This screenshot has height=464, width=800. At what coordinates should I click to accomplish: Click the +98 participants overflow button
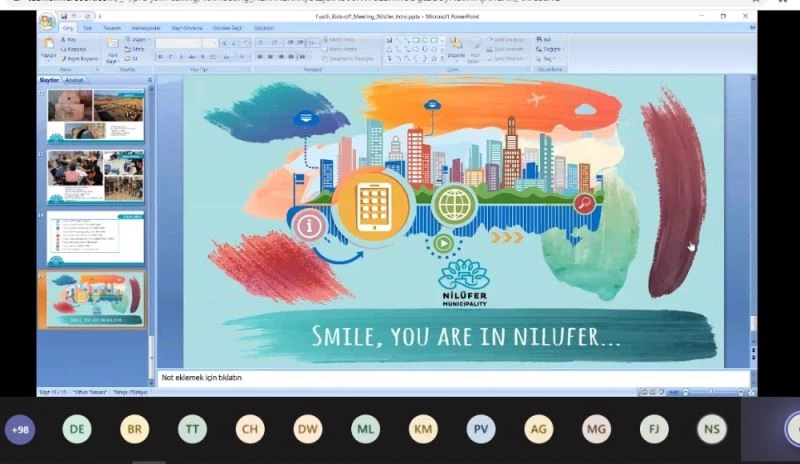point(19,430)
